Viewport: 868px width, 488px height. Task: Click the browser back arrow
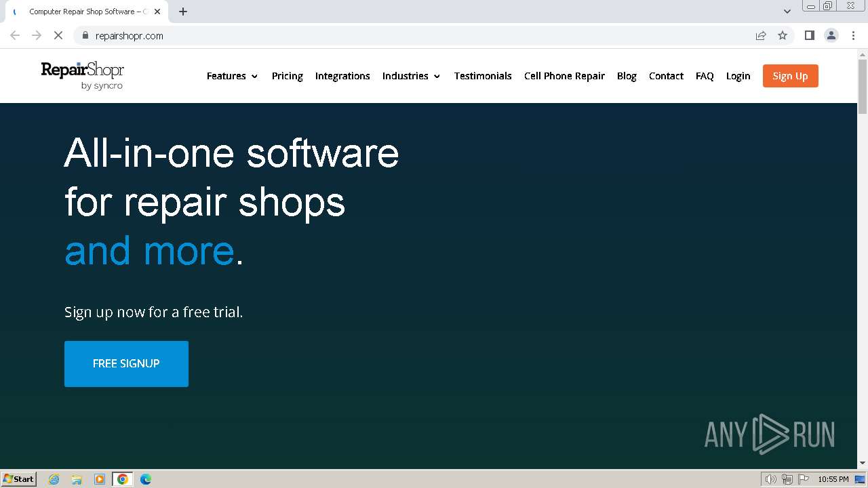click(15, 35)
